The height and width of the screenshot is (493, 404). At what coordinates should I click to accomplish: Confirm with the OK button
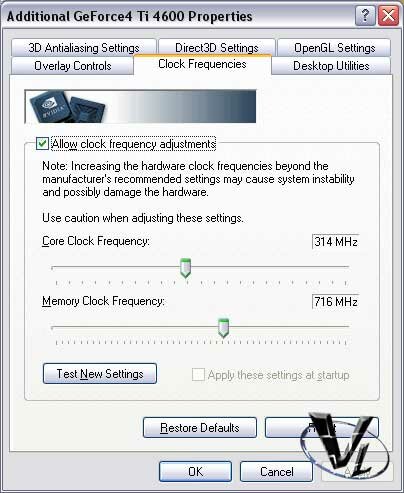pos(195,472)
